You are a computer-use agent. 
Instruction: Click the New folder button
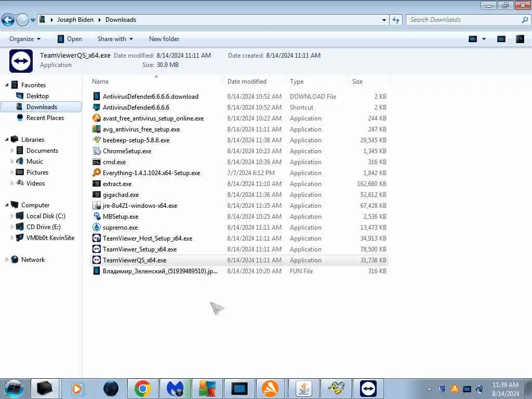pos(164,39)
